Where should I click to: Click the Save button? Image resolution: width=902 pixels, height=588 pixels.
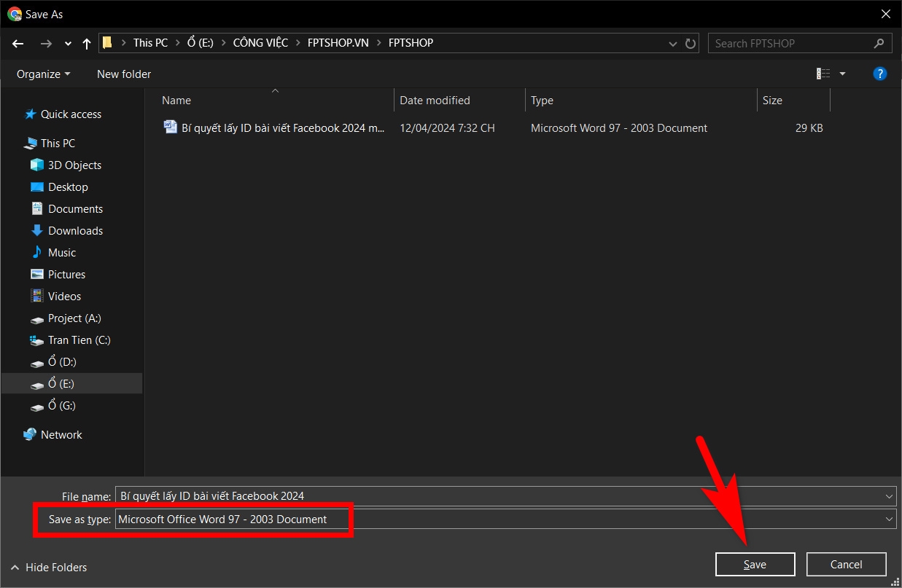755,565
